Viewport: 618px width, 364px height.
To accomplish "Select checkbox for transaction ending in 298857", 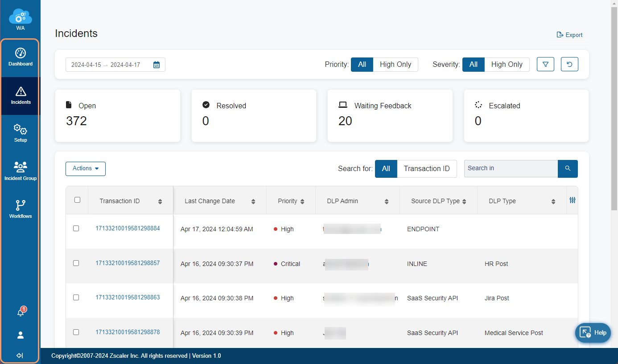I will pyautogui.click(x=76, y=263).
